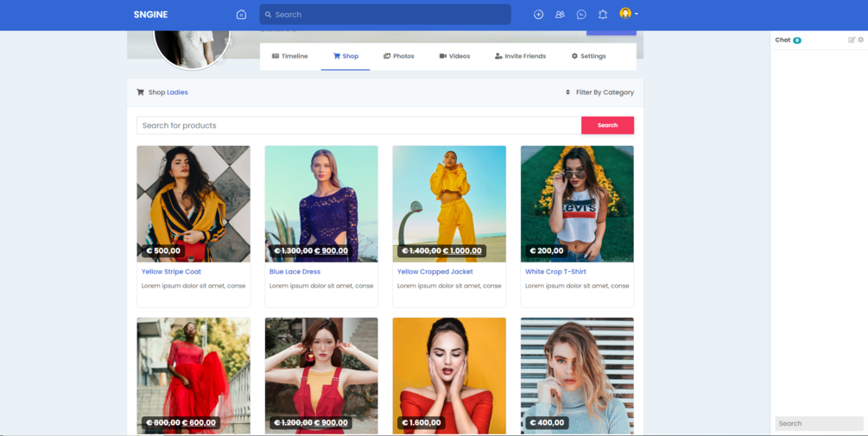Open the red overalls product priced € 900,00

321,376
